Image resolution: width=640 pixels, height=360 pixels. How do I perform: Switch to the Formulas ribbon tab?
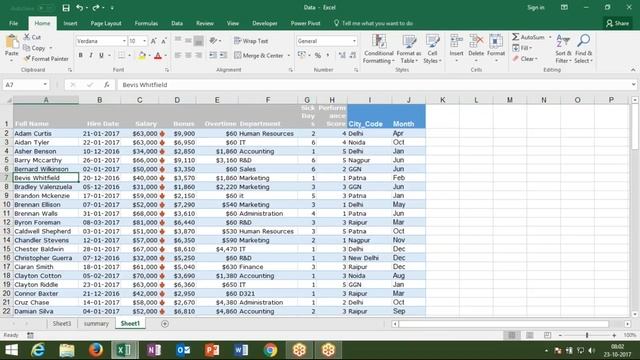146,23
